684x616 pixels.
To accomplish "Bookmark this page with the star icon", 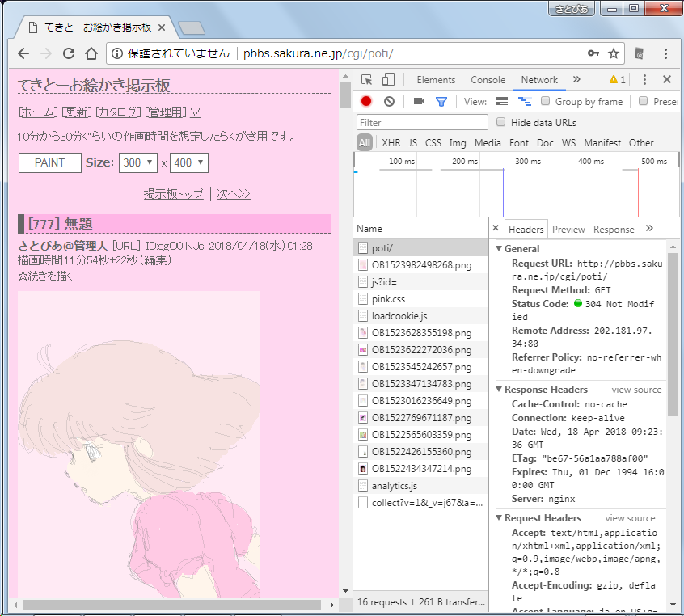I will pyautogui.click(x=614, y=53).
